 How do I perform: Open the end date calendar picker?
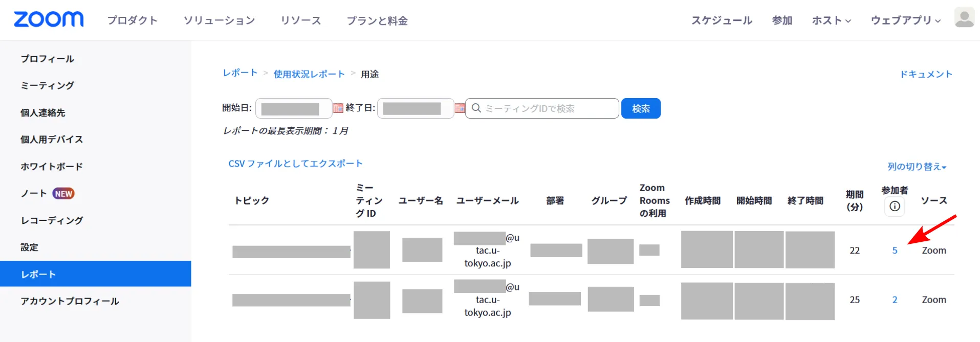pos(460,108)
